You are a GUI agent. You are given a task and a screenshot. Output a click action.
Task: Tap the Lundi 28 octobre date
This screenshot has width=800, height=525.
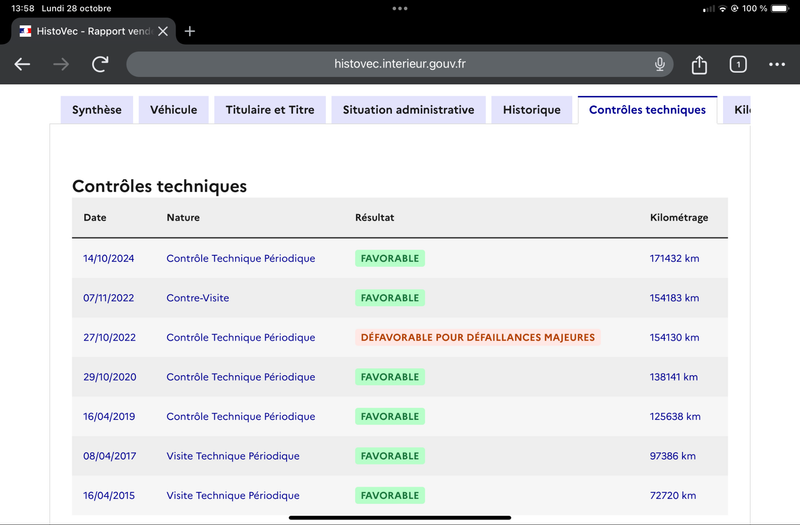coord(77,8)
